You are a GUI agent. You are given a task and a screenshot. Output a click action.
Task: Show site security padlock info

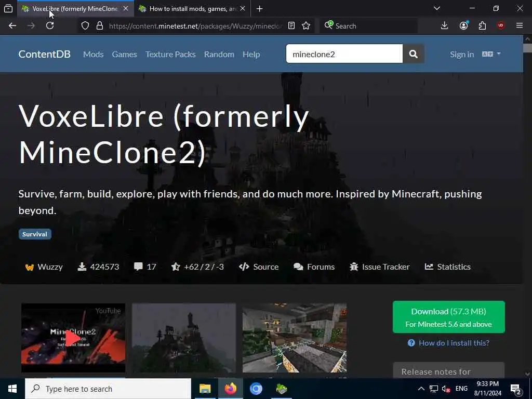99,26
